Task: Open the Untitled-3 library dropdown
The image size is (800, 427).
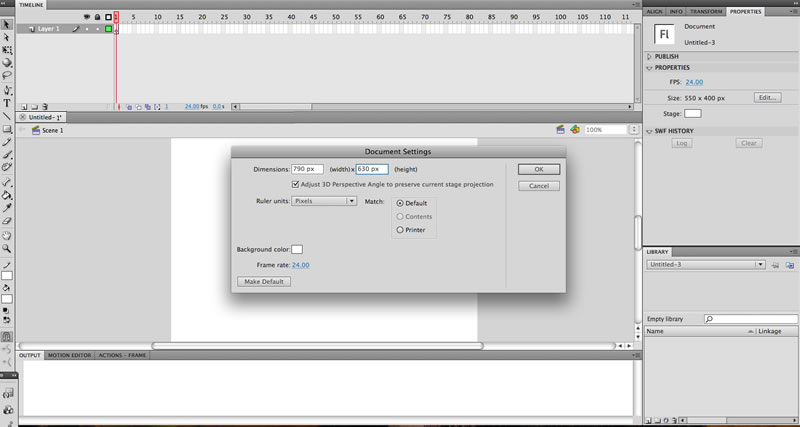Action: (706, 265)
